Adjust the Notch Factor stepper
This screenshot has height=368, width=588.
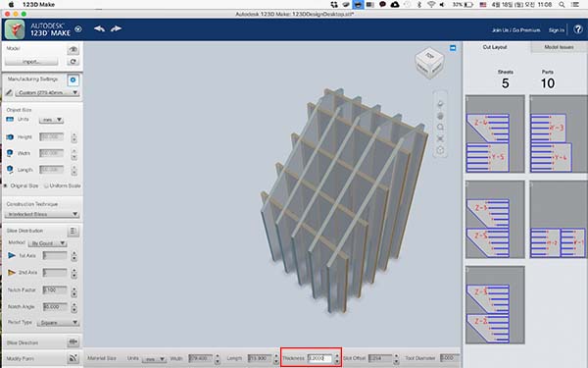click(x=74, y=291)
